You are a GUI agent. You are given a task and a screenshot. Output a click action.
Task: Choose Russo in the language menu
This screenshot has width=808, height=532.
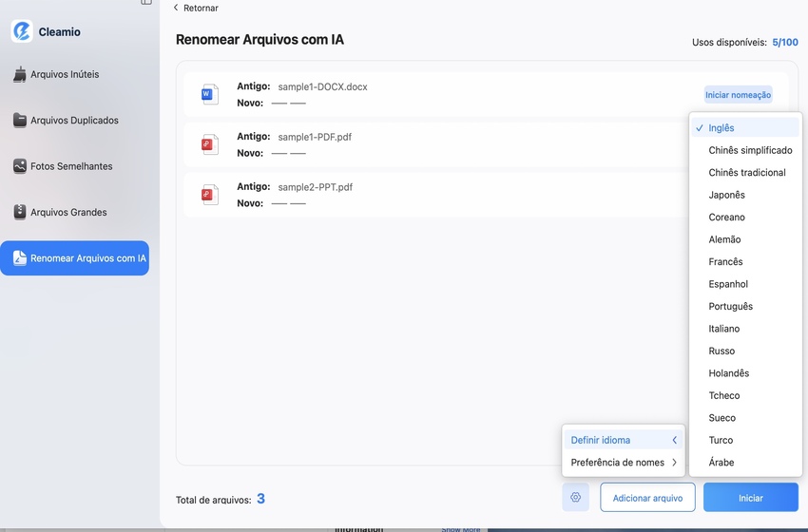tap(744, 351)
